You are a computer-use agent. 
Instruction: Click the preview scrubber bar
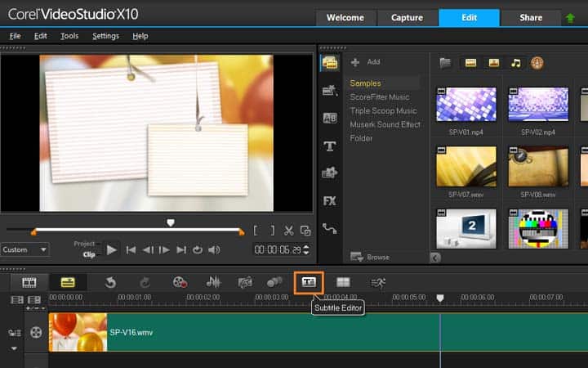point(138,230)
